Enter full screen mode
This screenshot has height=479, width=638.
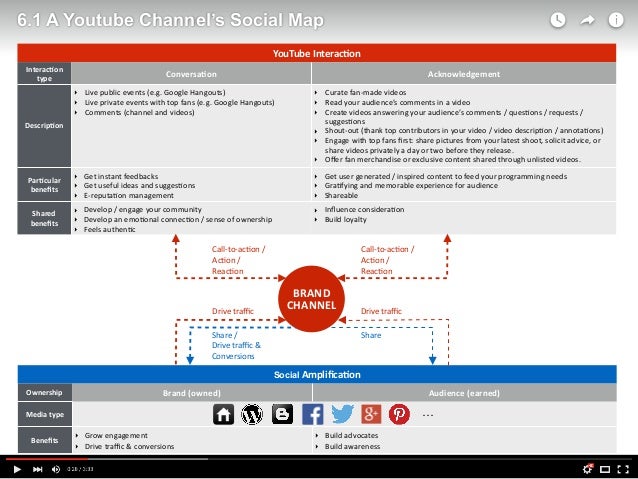[x=623, y=469]
